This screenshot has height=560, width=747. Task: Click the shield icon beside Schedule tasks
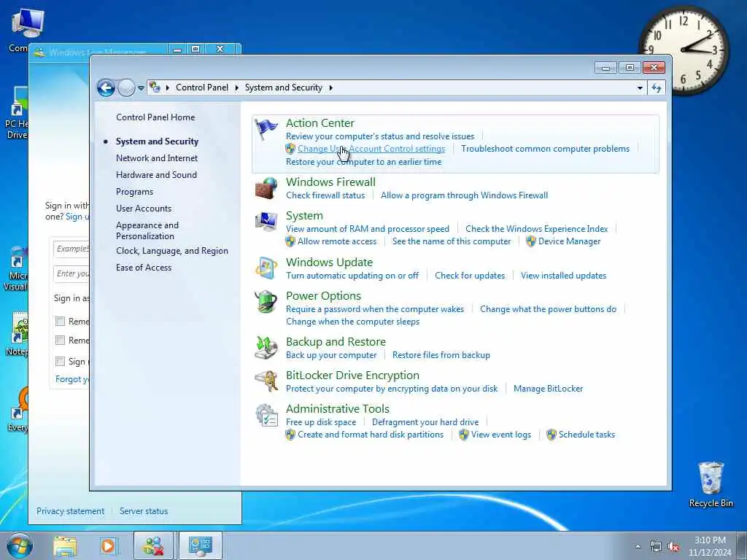[551, 435]
